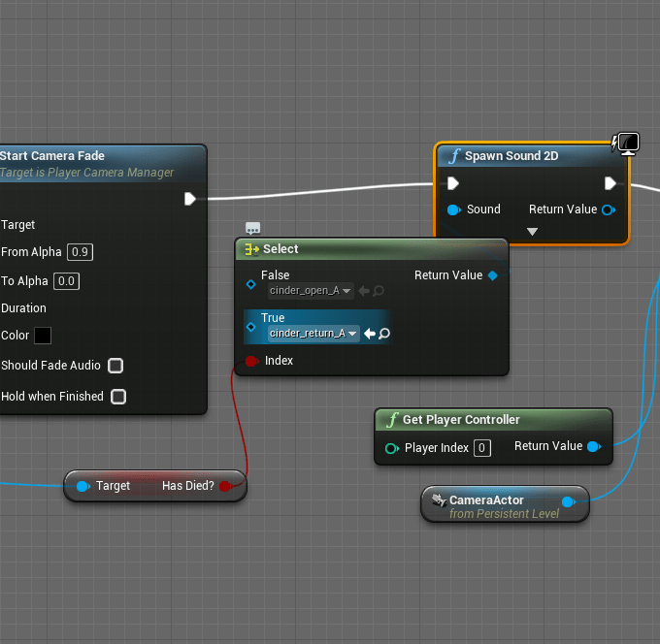Image resolution: width=660 pixels, height=644 pixels.
Task: Click the Select node's red Index pin
Action: (x=250, y=361)
